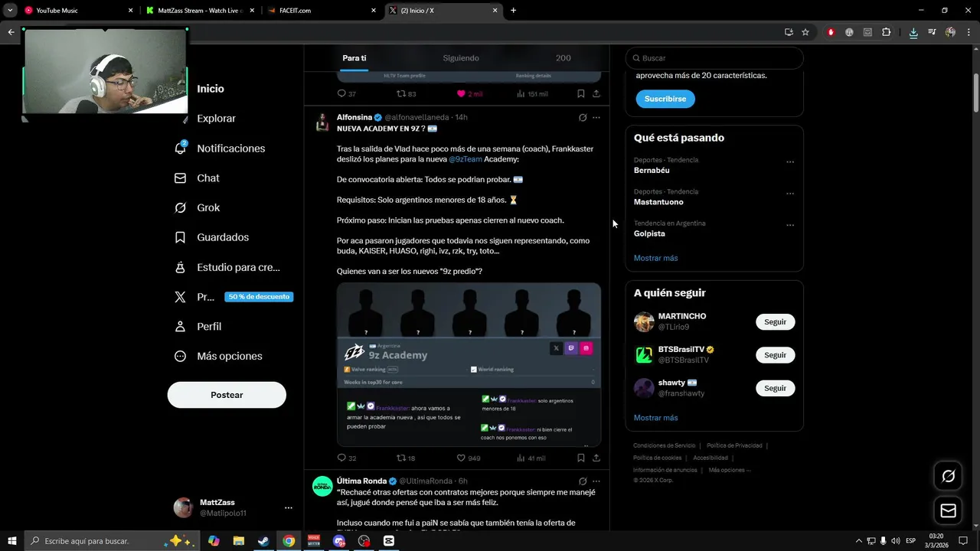Screen dimensions: 980x551
Task: Unlike the top post (2 mil)
Action: [469, 93]
